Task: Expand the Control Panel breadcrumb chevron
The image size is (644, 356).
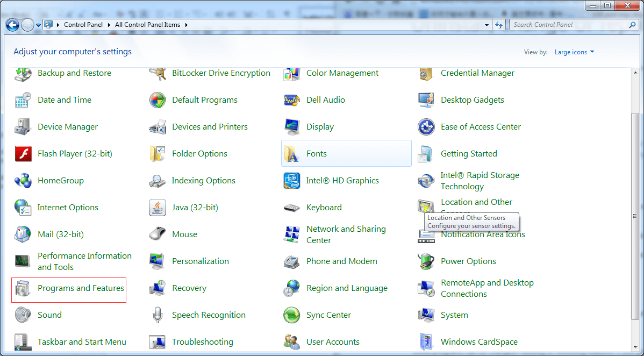Action: pyautogui.click(x=110, y=25)
